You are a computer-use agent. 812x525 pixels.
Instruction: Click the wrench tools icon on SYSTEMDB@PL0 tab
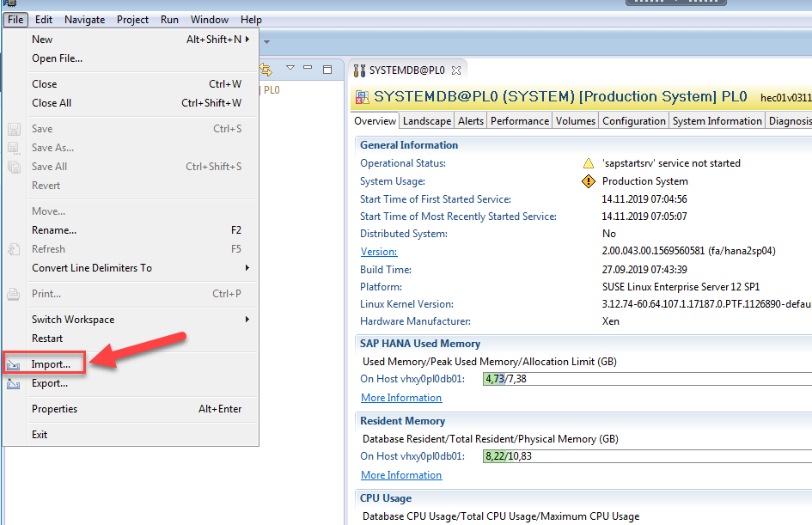pos(358,70)
